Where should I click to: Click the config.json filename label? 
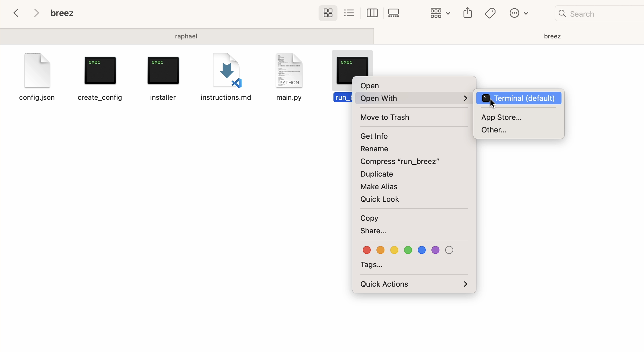(37, 97)
